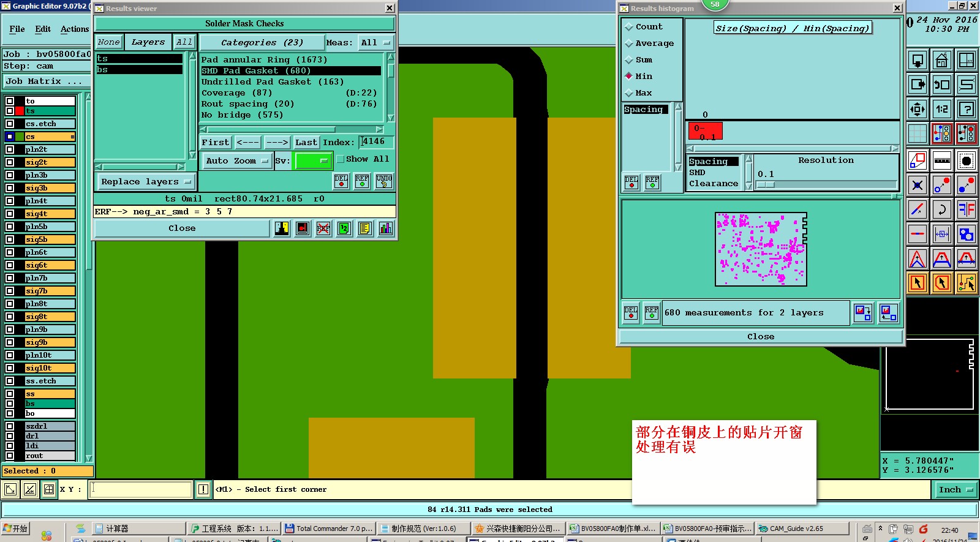Screen dimensions: 980x542
Task: Click the green REF icon in Results viewer
Action: click(362, 181)
